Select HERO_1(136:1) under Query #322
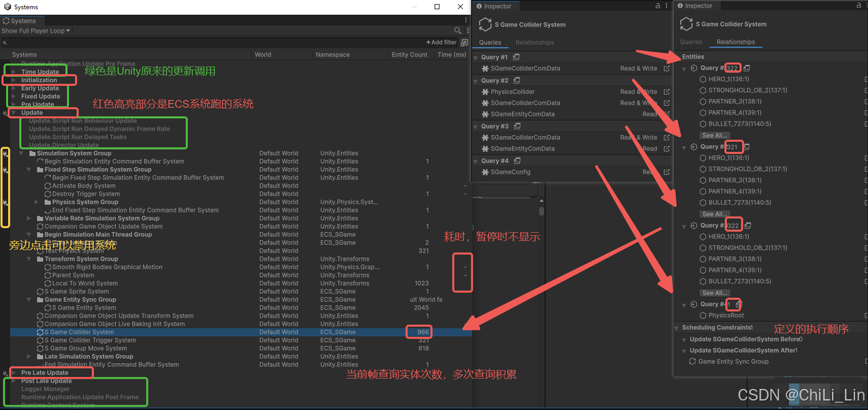The height and width of the screenshot is (410, 868). tap(729, 79)
